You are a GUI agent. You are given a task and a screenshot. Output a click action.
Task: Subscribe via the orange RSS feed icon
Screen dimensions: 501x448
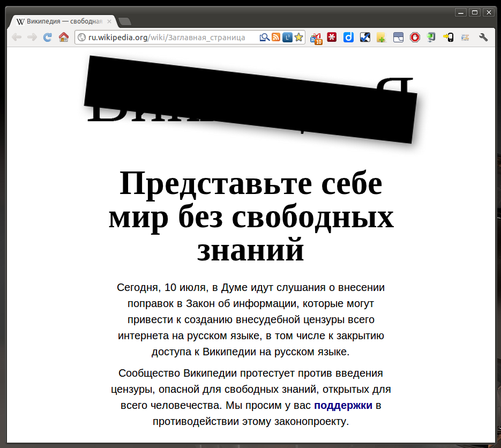pos(276,38)
